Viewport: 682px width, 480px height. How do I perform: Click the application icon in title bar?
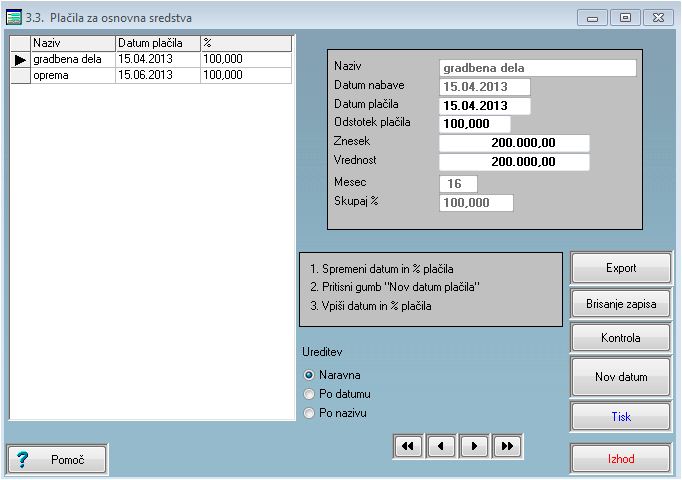(14, 17)
